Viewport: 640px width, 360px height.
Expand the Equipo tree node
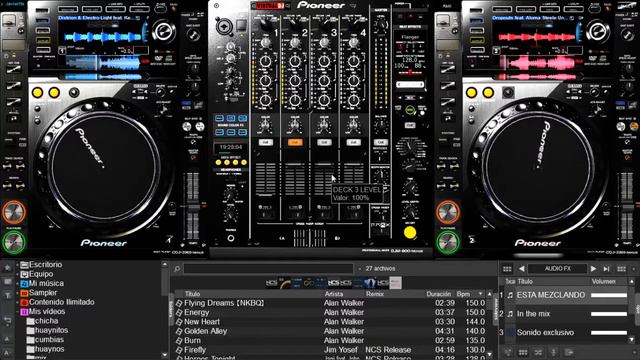click(x=18, y=274)
